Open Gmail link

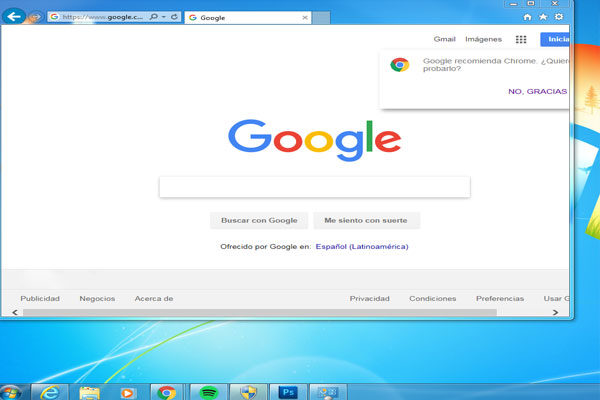point(444,39)
